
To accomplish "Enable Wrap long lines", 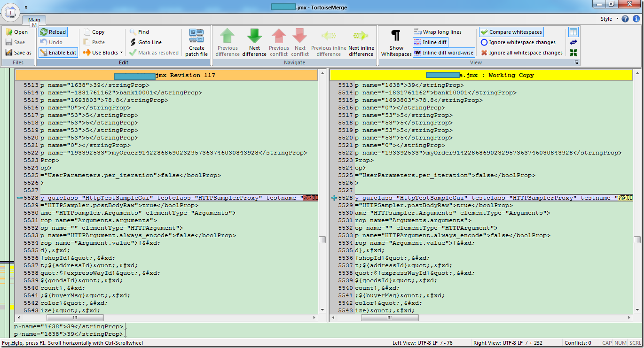I will pyautogui.click(x=437, y=32).
